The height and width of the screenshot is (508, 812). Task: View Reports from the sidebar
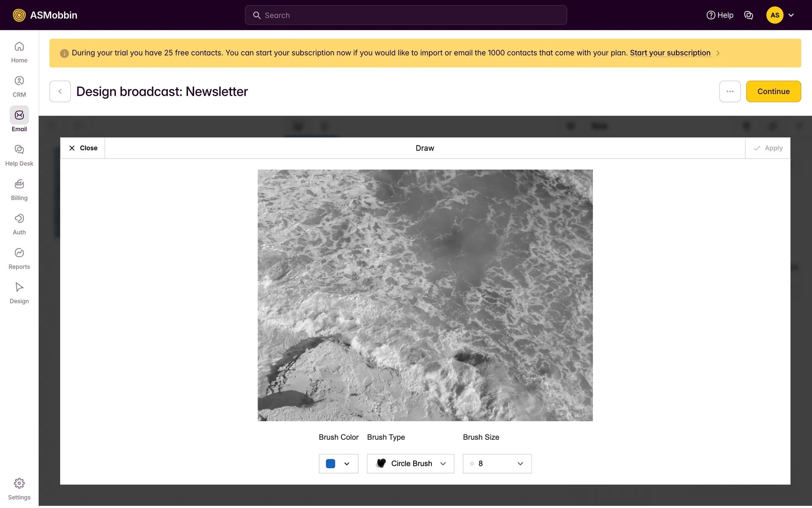[x=19, y=258]
